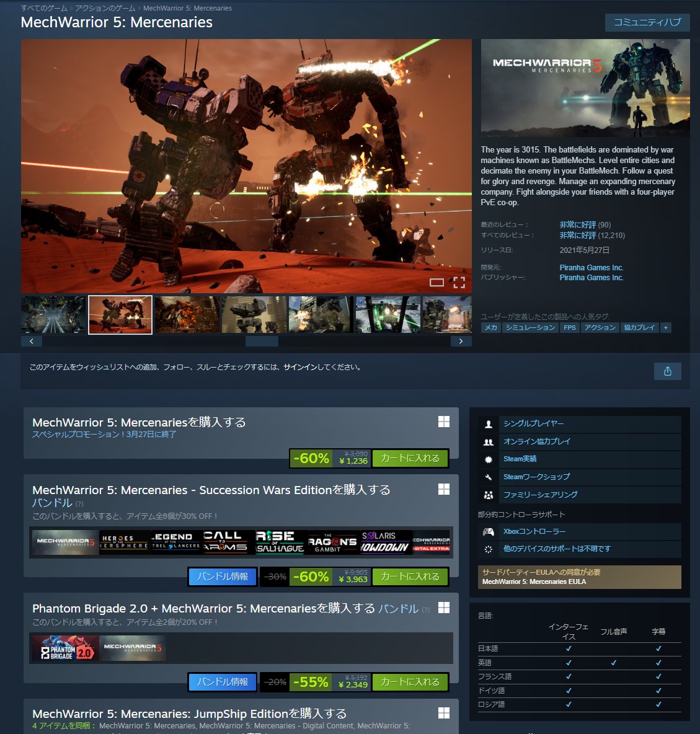Click the サインイン link

tap(300, 367)
